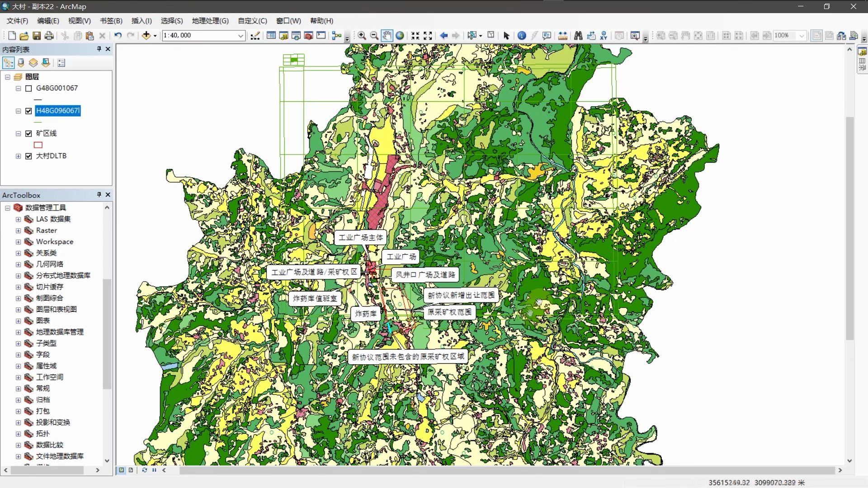The width and height of the screenshot is (868, 488).
Task: Select the Pan/Hand tool on toolbar
Action: pyautogui.click(x=387, y=35)
